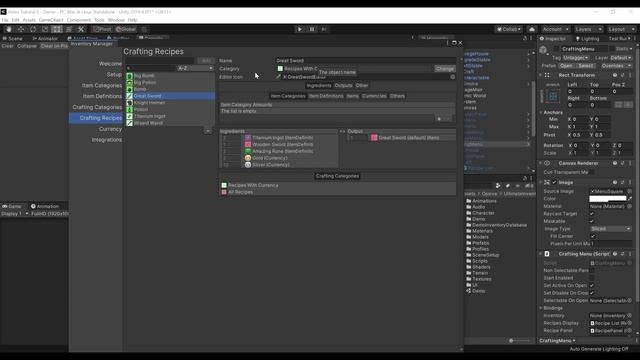Open the Editor Icon object picker
The width and height of the screenshot is (640, 360).
coord(453,77)
